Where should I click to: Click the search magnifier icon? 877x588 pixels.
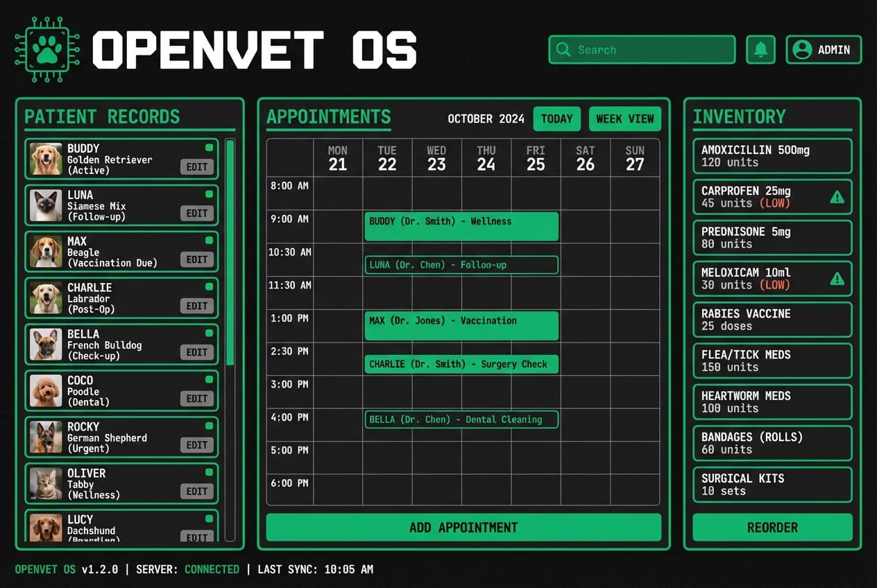pyautogui.click(x=563, y=49)
